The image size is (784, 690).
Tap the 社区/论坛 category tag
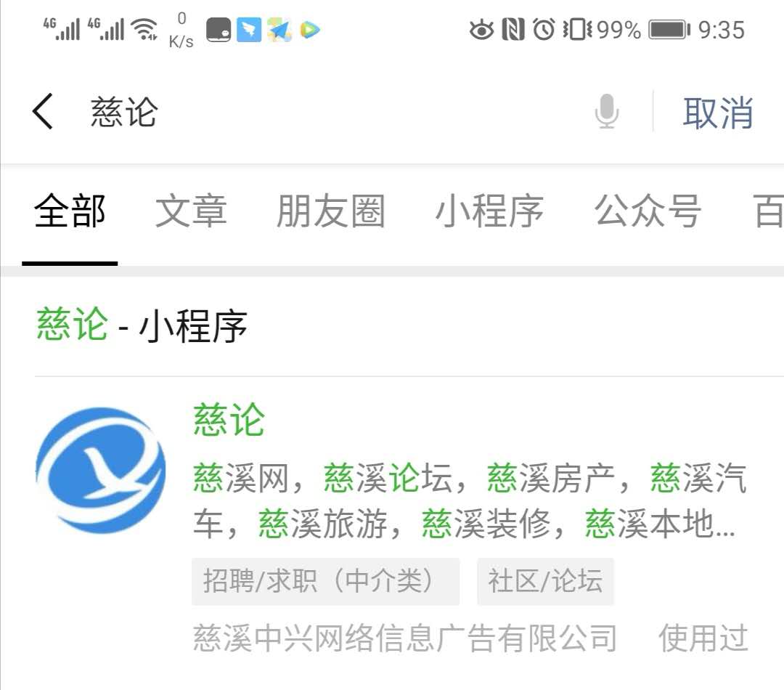[545, 582]
